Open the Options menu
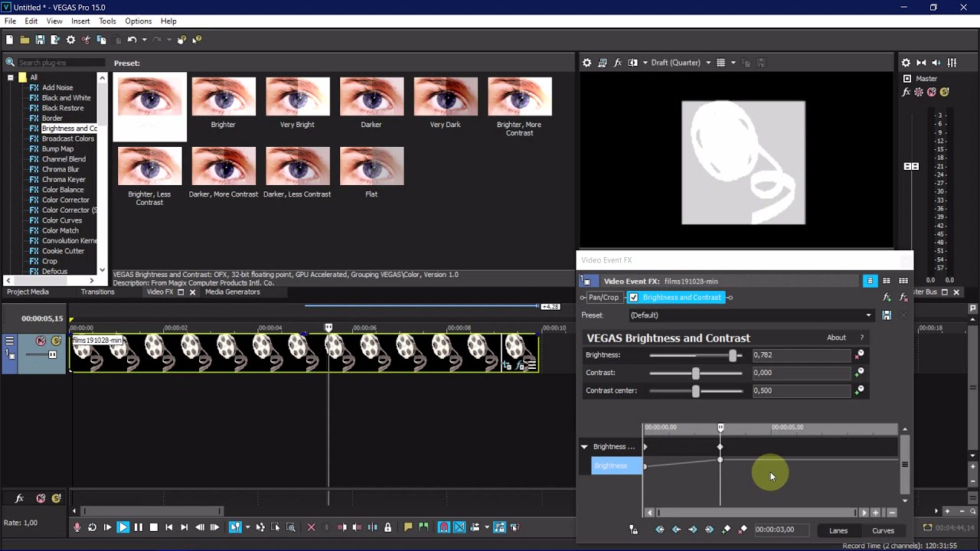980x551 pixels. [x=139, y=21]
